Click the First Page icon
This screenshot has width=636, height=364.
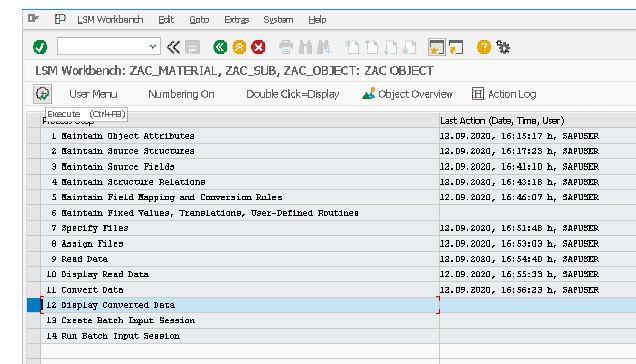352,47
